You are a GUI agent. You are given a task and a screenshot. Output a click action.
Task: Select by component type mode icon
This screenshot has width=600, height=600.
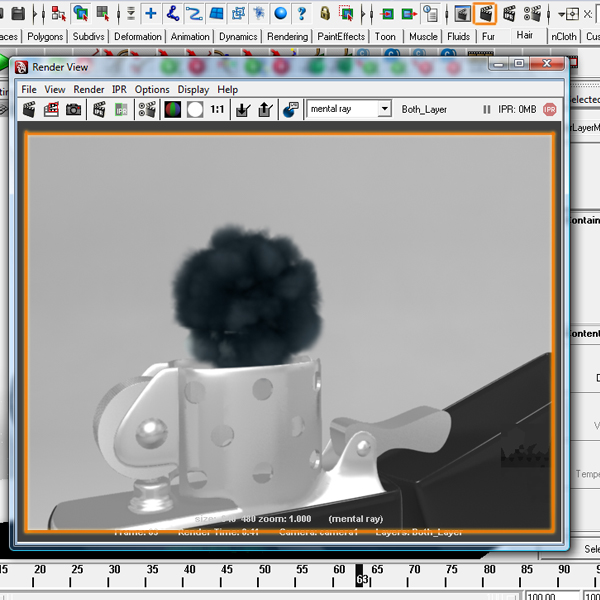click(x=103, y=14)
